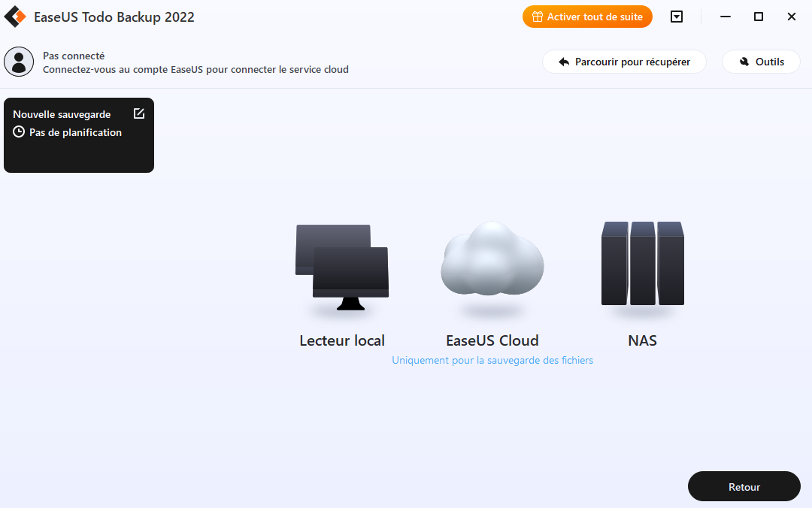The height and width of the screenshot is (508, 812).
Task: Click the NAS label
Action: pyautogui.click(x=642, y=340)
